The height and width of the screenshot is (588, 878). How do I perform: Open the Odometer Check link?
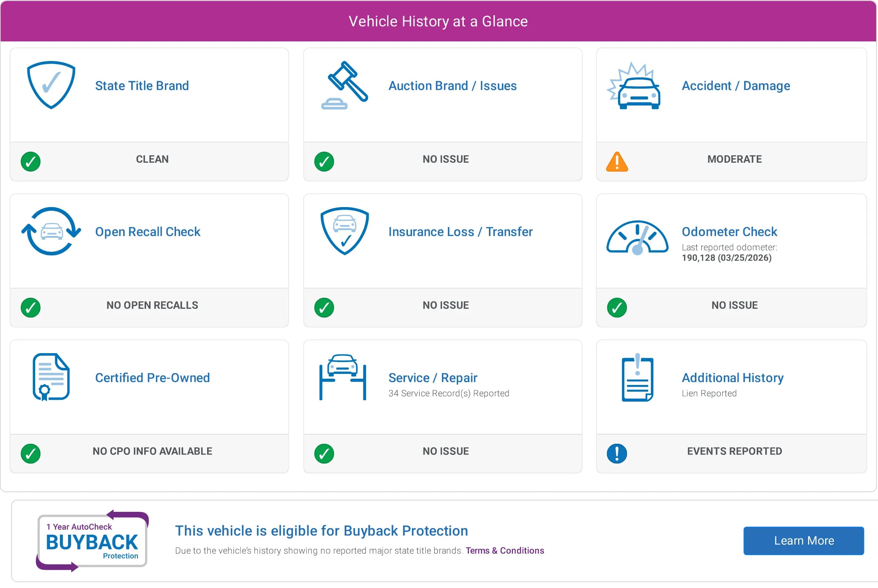729,232
